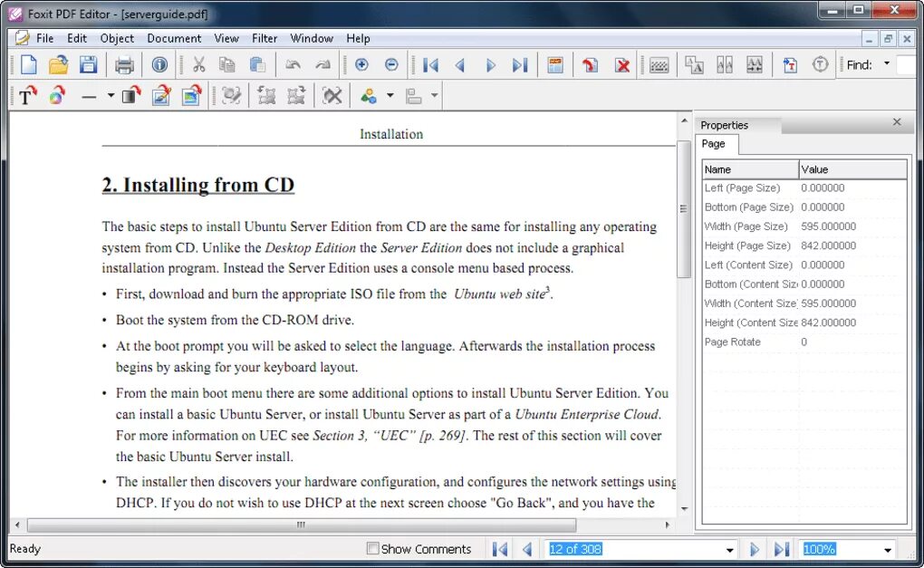Open the View menu
Screen dimensions: 924x568
pyautogui.click(x=226, y=38)
